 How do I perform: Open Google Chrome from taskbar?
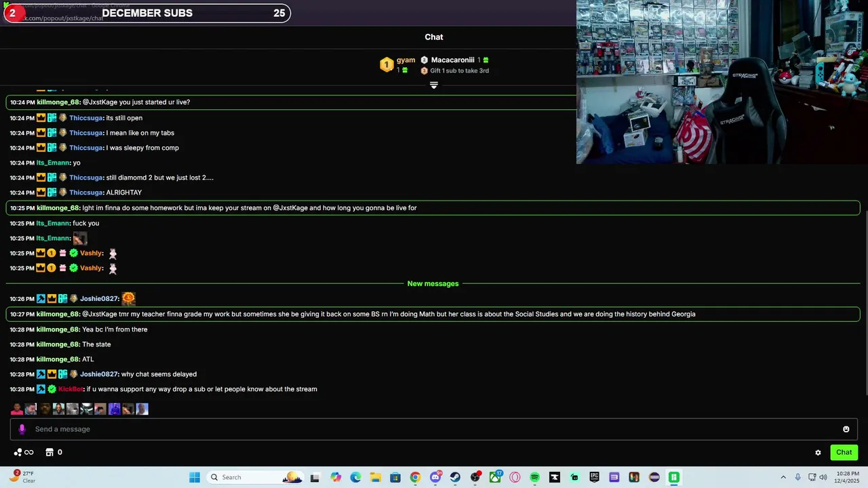click(x=415, y=477)
